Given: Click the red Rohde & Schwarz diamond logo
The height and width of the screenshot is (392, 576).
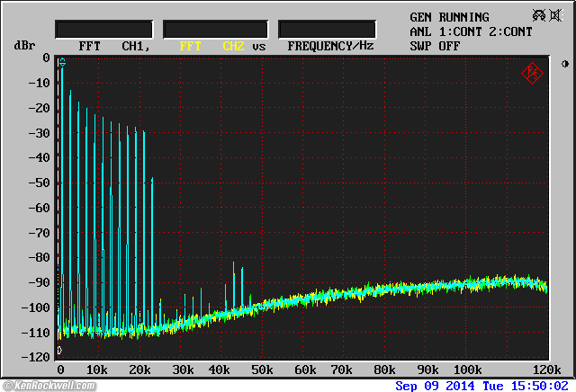Looking at the screenshot, I should tap(532, 73).
